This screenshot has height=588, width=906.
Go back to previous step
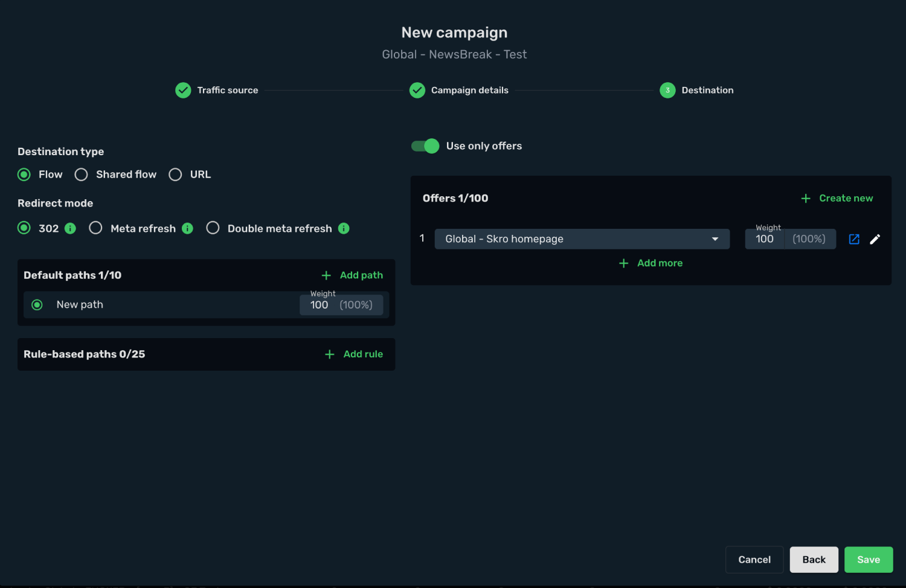(814, 560)
